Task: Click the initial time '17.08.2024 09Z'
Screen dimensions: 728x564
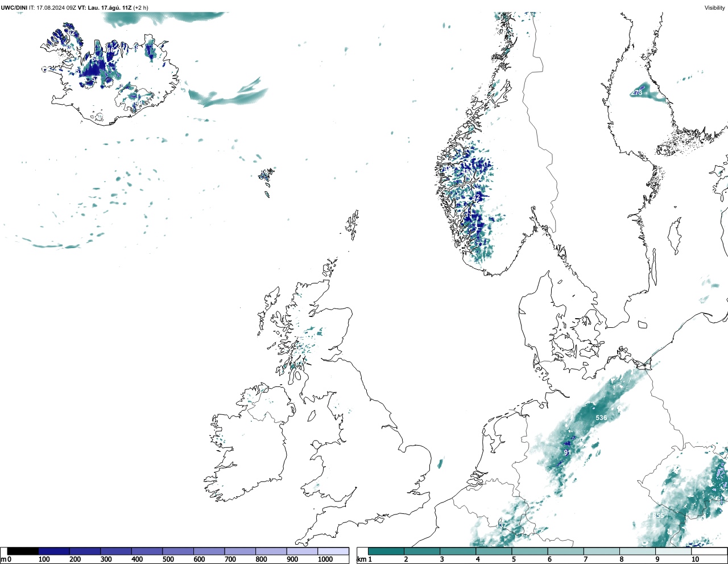Action: (x=56, y=8)
